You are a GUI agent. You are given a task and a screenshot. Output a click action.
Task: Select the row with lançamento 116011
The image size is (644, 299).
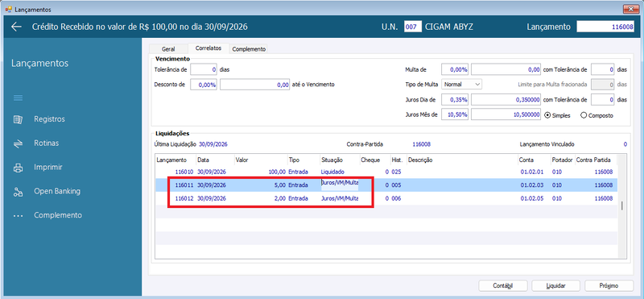[386, 185]
